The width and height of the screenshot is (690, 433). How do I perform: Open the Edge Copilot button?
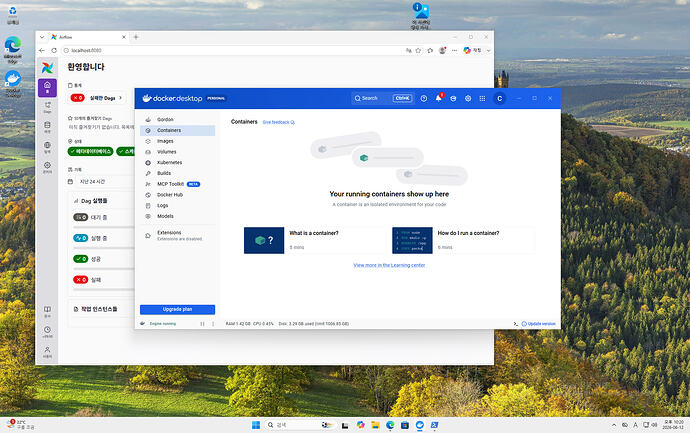[473, 51]
